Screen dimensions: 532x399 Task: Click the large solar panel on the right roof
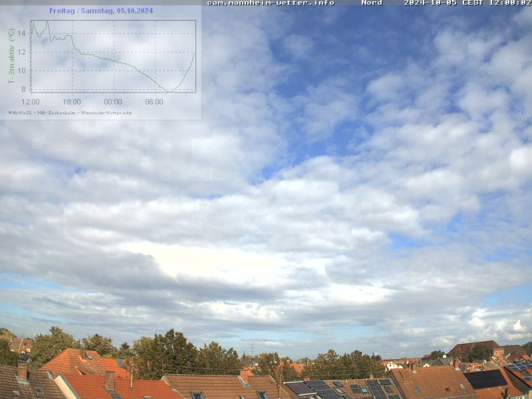click(x=485, y=379)
